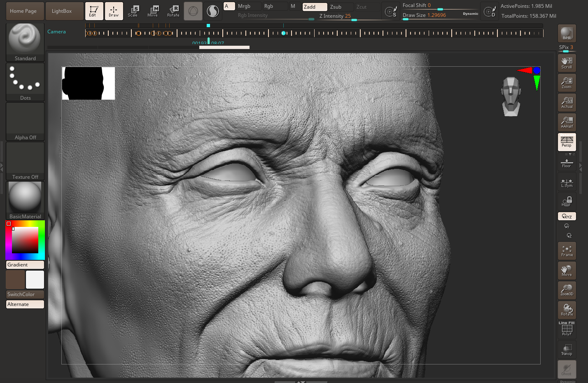Toggle the Floor grid display
This screenshot has width=588, height=383.
567,162
